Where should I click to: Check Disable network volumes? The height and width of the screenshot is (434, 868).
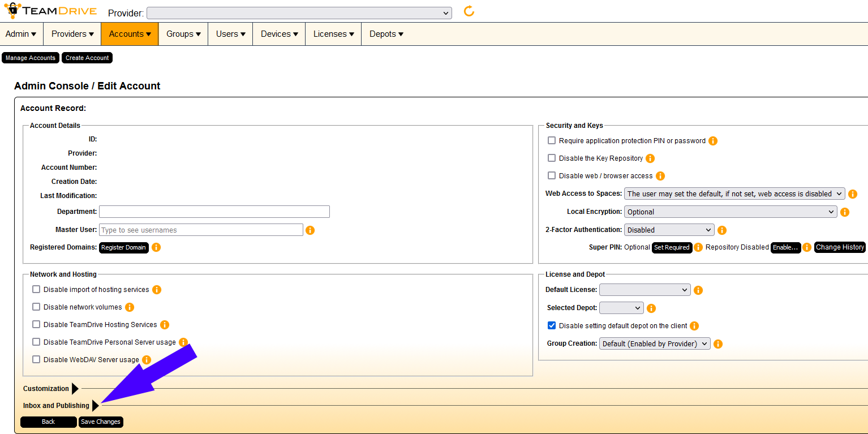36,307
